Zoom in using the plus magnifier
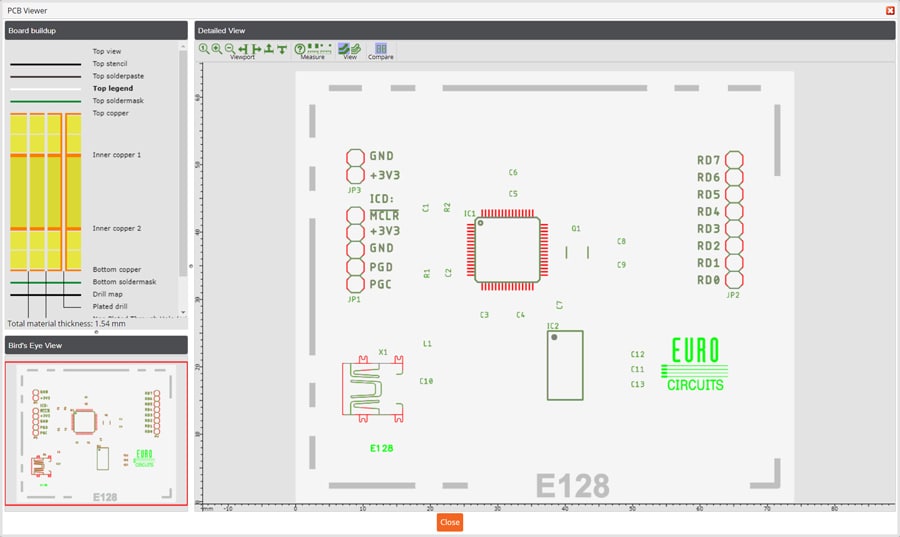The height and width of the screenshot is (537, 900). coord(216,49)
